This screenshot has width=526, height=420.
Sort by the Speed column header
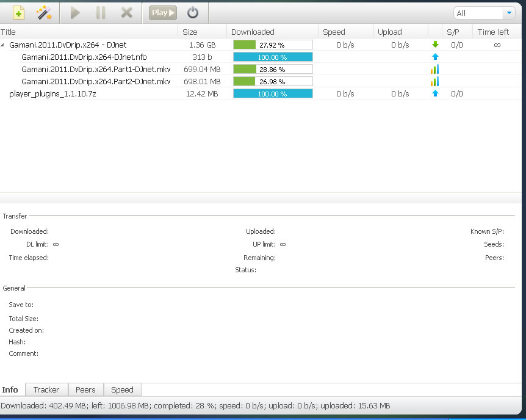(345, 32)
